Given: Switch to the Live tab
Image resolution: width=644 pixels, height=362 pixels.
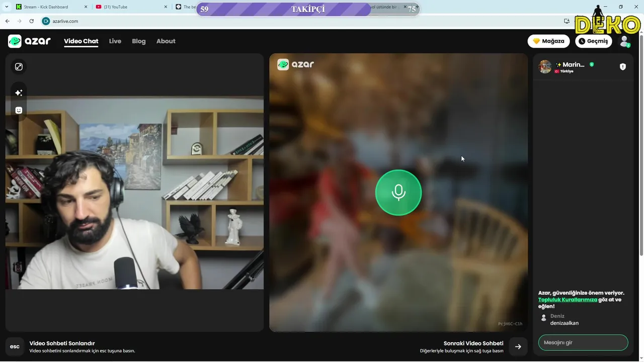Looking at the screenshot, I should click(x=115, y=41).
